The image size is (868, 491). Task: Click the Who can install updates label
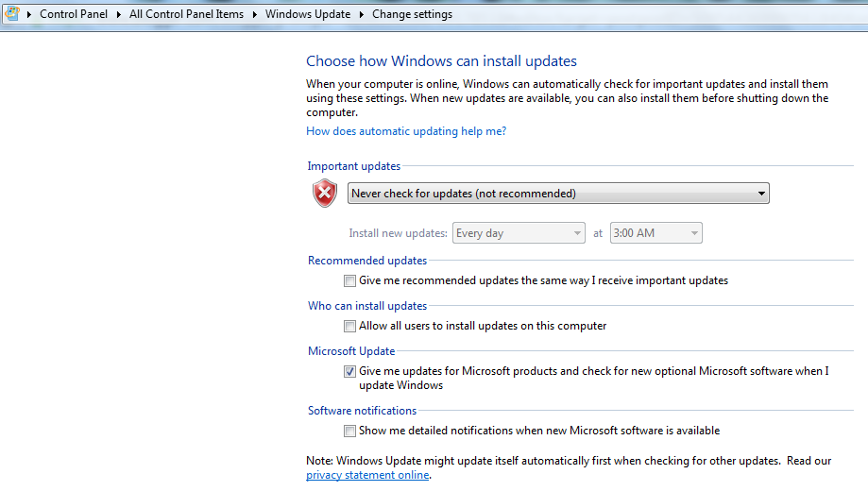pyautogui.click(x=367, y=306)
